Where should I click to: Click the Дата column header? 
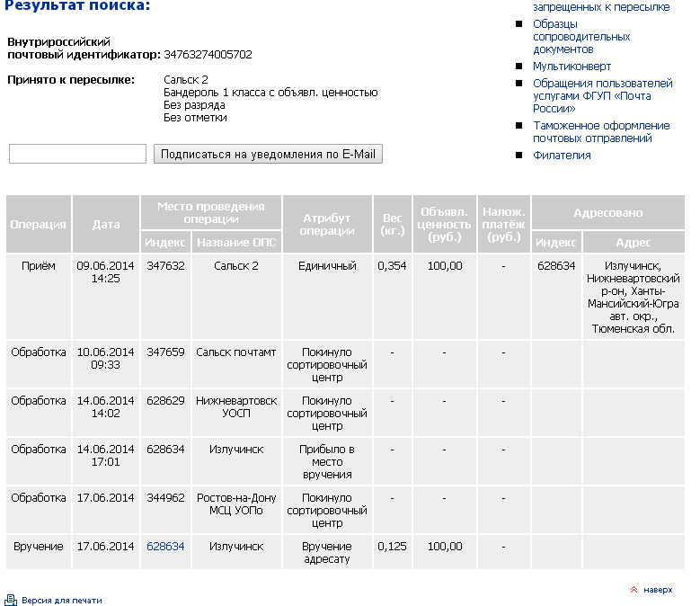click(x=106, y=224)
